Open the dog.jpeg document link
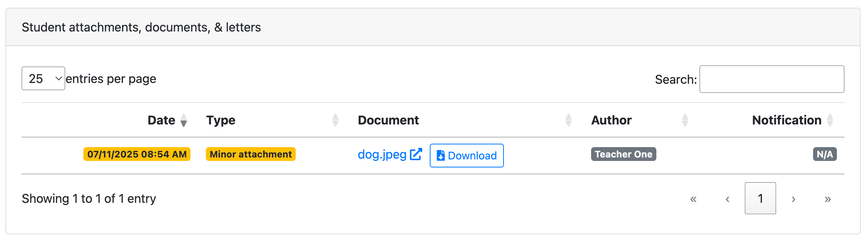This screenshot has height=242, width=868. 382,154
